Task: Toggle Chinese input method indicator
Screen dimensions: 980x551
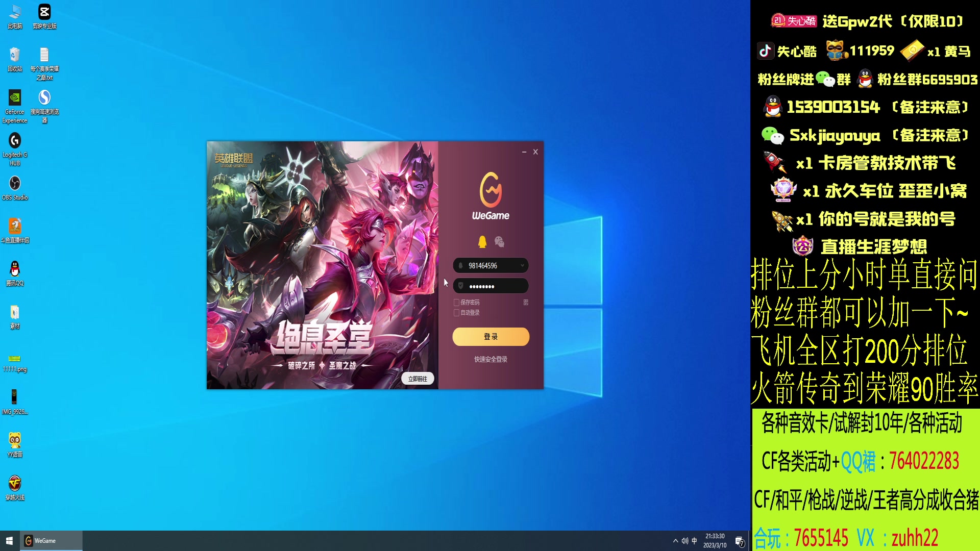Action: (x=694, y=541)
